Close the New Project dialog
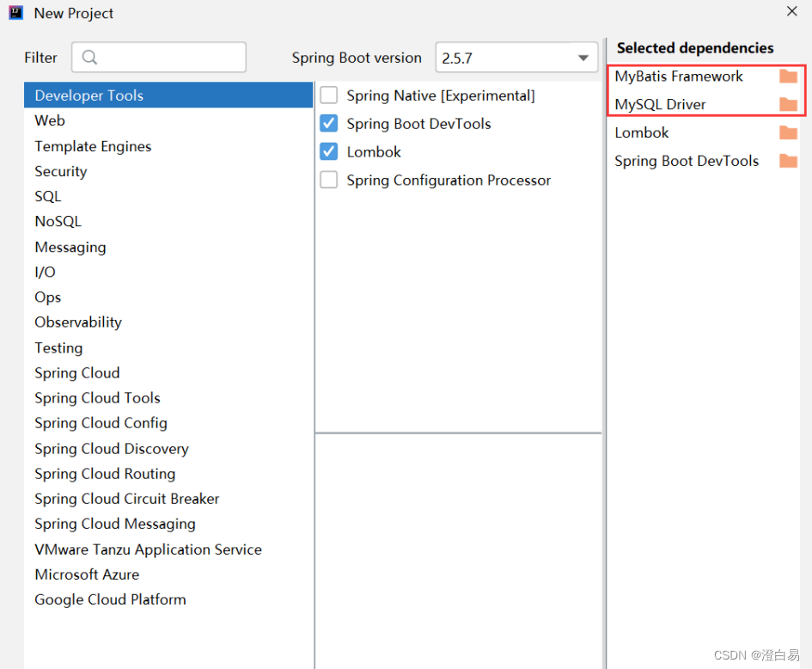This screenshot has width=812, height=669. coord(791,11)
